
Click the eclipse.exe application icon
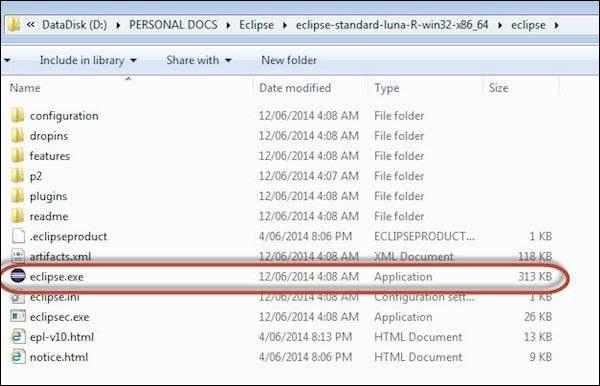click(18, 276)
